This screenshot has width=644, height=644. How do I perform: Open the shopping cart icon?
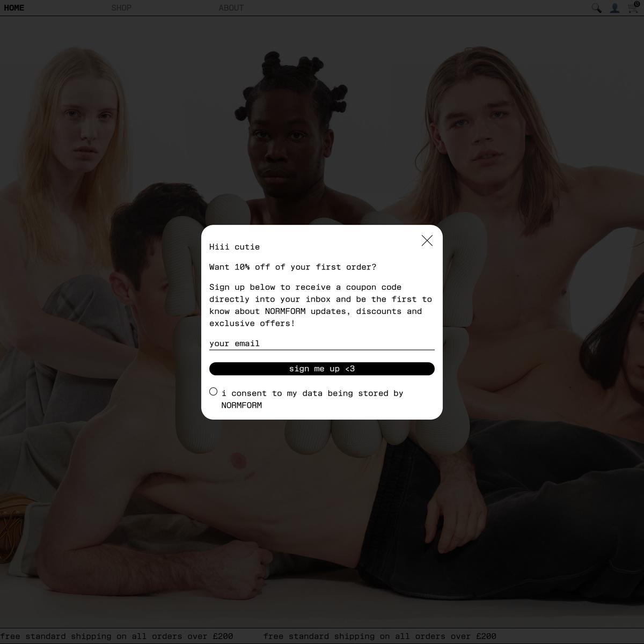tap(633, 8)
